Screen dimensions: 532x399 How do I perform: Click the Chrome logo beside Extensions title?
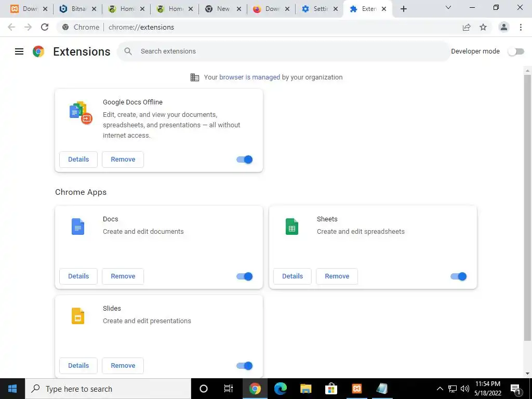pyautogui.click(x=38, y=51)
